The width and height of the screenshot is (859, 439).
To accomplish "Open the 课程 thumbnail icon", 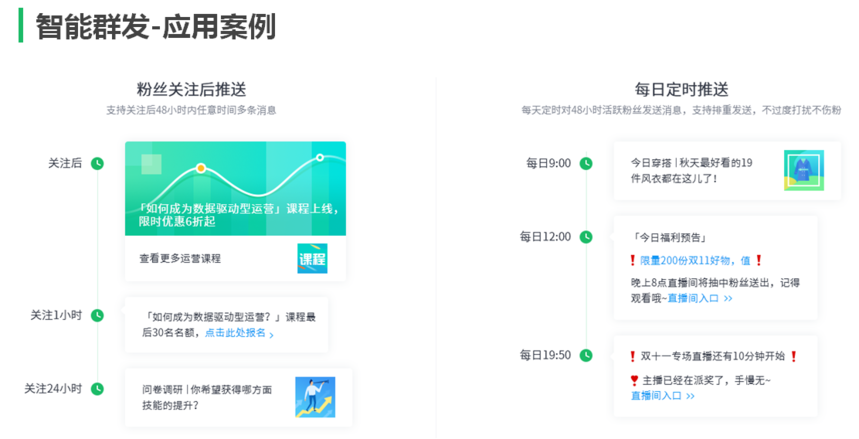I will (x=312, y=258).
